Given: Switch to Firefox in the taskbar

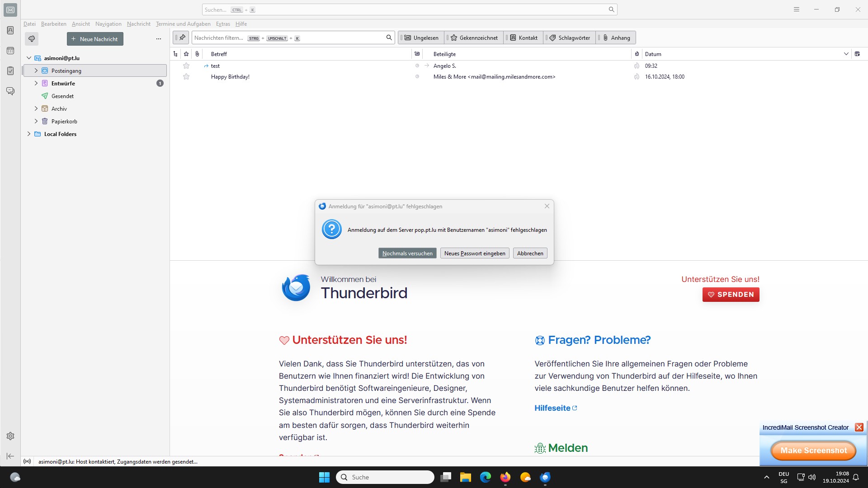Looking at the screenshot, I should pyautogui.click(x=505, y=477).
